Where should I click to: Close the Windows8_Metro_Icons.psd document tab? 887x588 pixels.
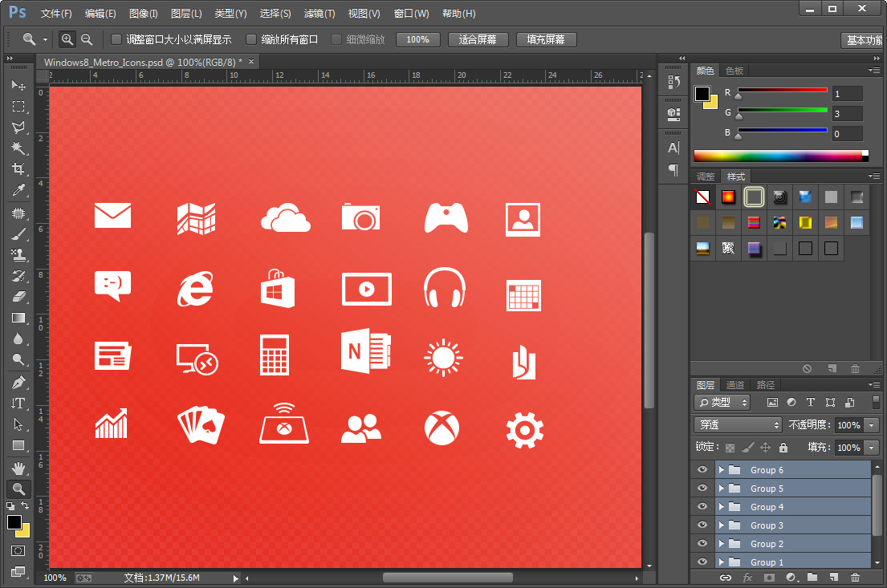(x=251, y=62)
